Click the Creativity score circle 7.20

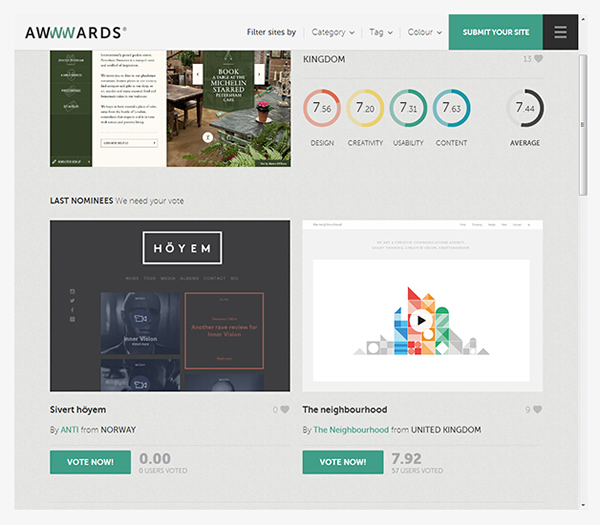point(365,108)
